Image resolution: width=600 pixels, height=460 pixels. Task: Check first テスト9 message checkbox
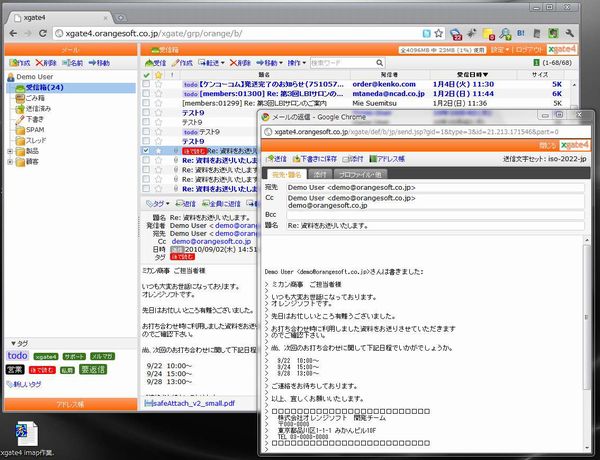[x=146, y=113]
